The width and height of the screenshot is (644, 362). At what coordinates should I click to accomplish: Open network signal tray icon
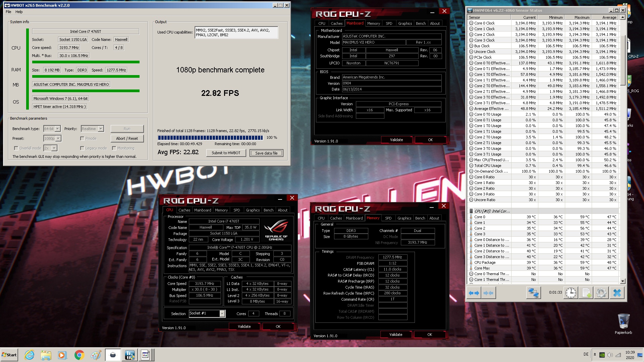coord(618,355)
